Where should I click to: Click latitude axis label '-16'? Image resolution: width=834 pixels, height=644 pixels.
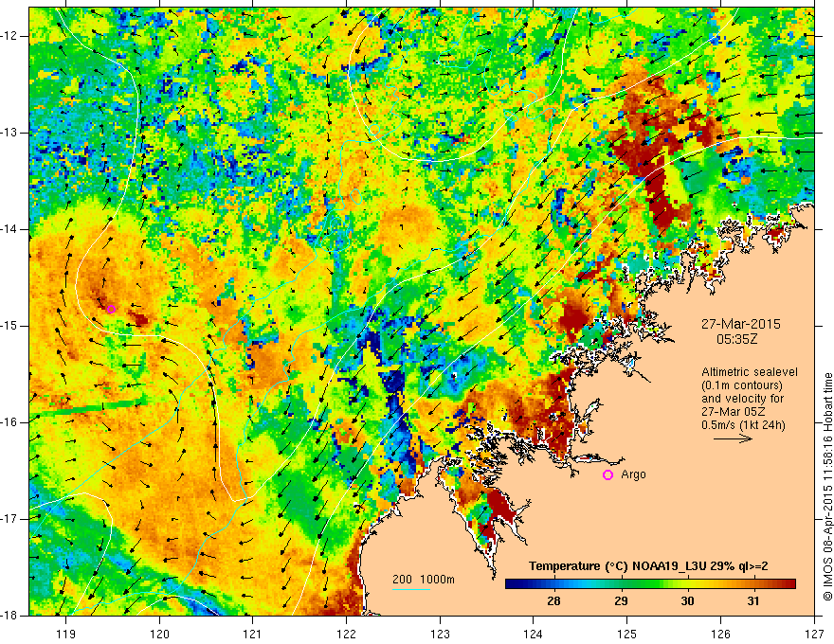tap(9, 422)
